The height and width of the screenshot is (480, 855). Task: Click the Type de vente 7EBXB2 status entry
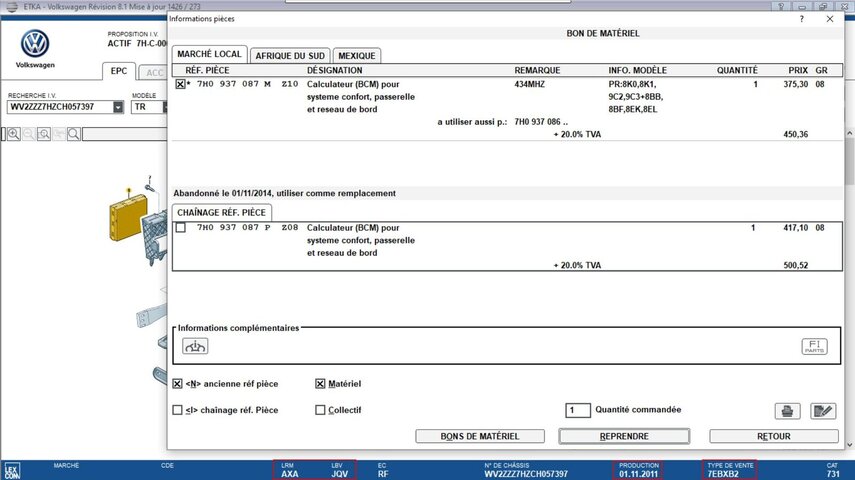(x=730, y=470)
